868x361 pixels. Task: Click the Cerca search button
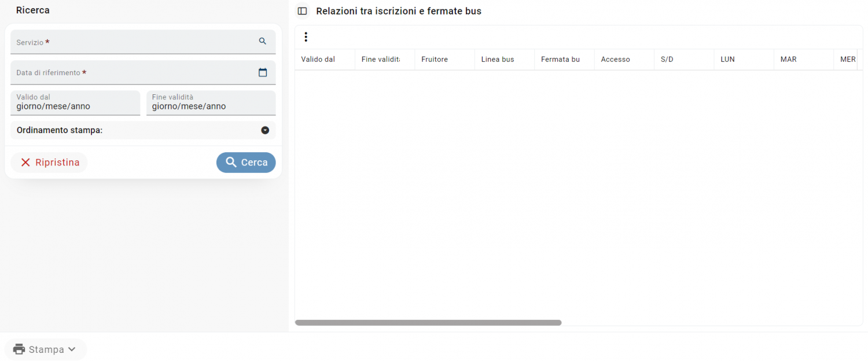pos(246,163)
